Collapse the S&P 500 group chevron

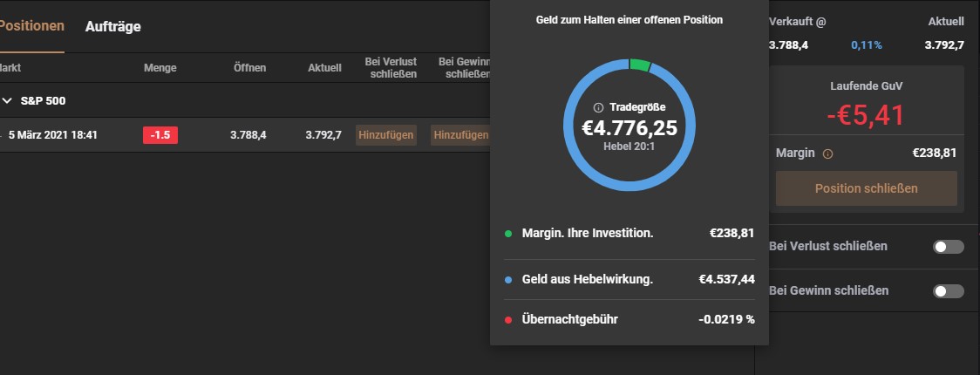point(7,101)
